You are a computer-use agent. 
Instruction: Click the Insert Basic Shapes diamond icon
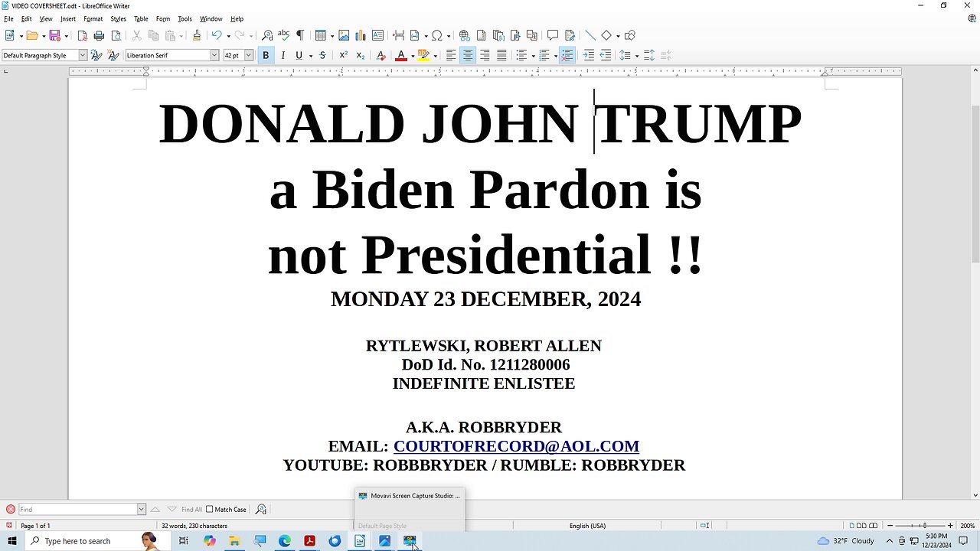click(x=606, y=35)
